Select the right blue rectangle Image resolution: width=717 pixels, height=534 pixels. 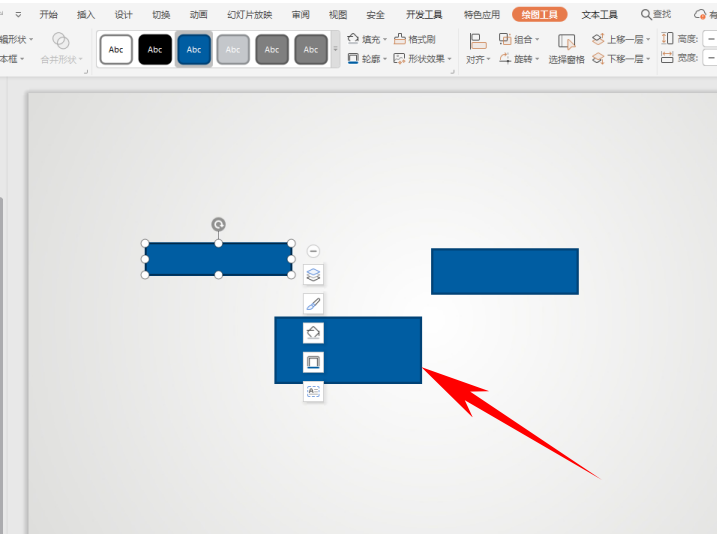505,272
